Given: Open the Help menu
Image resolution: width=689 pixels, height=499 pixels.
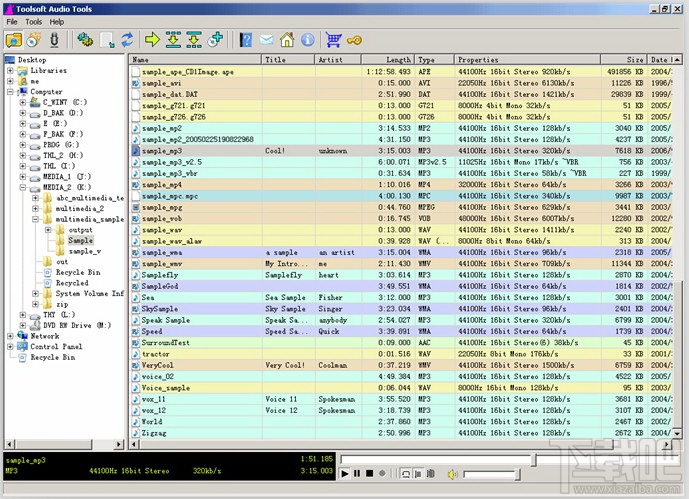Looking at the screenshot, I should (x=56, y=21).
